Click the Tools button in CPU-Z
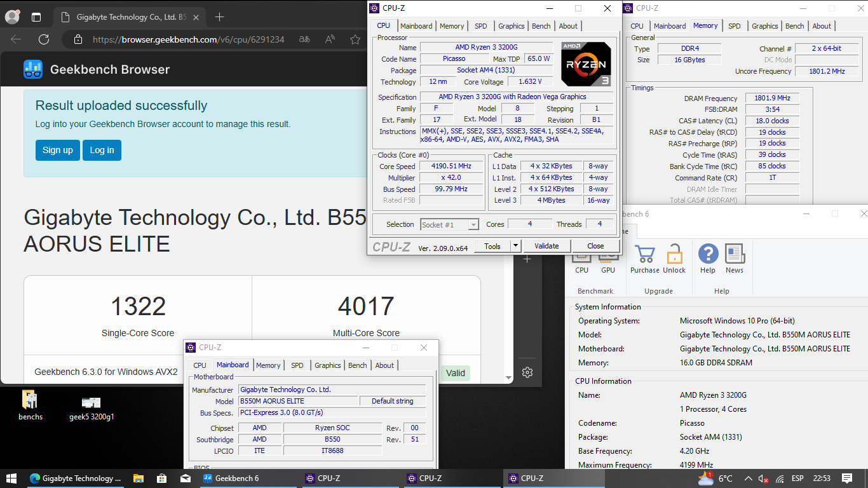Viewport: 868px width, 488px height. click(492, 246)
